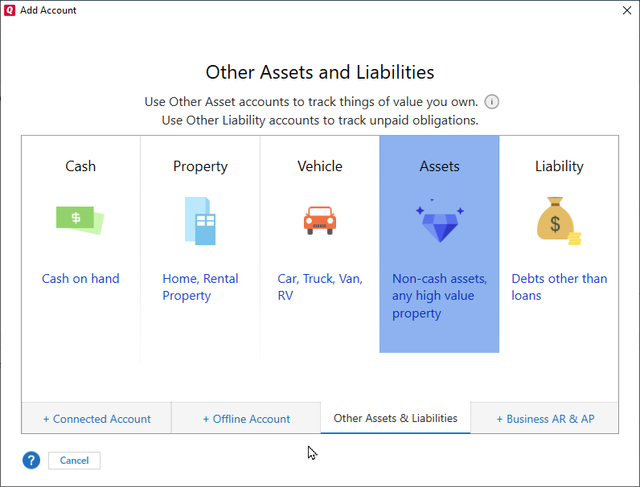Choose 'Non-cash assets, any high value property' text
Image resolution: width=640 pixels, height=487 pixels.
point(439,296)
